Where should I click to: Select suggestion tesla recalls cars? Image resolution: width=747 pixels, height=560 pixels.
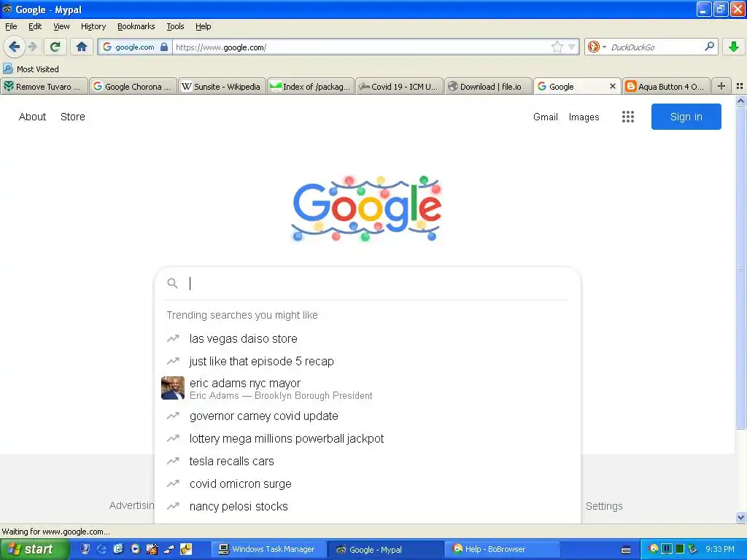click(368, 462)
